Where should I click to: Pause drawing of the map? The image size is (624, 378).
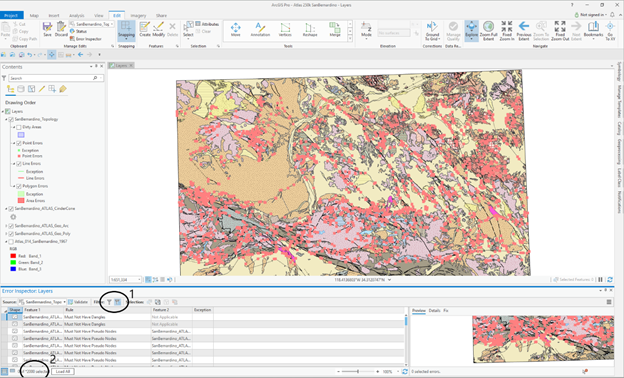point(601,280)
